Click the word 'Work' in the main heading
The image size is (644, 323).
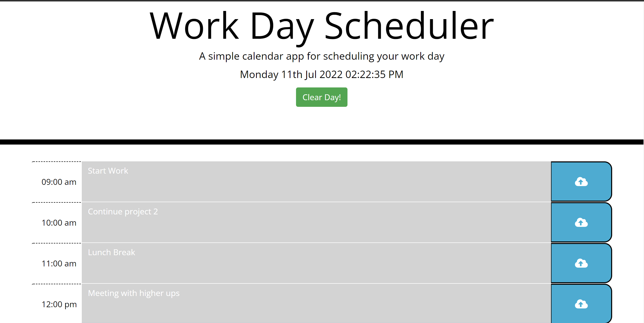tap(194, 26)
